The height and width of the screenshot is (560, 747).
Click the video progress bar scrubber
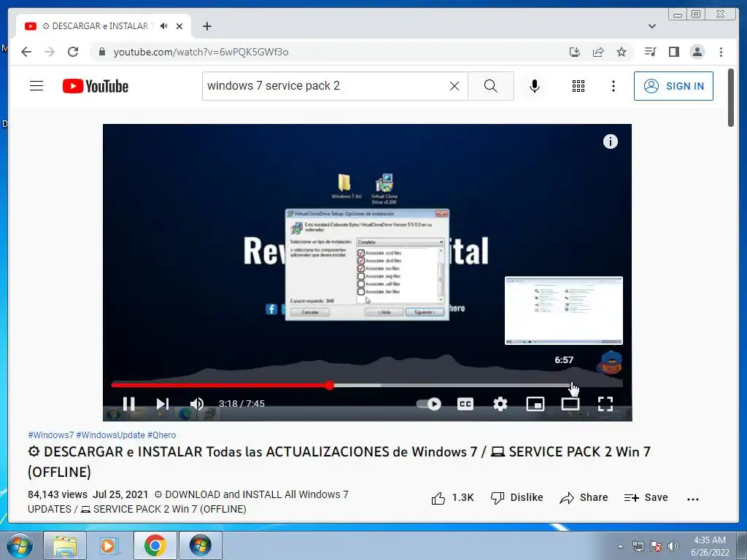coord(329,385)
